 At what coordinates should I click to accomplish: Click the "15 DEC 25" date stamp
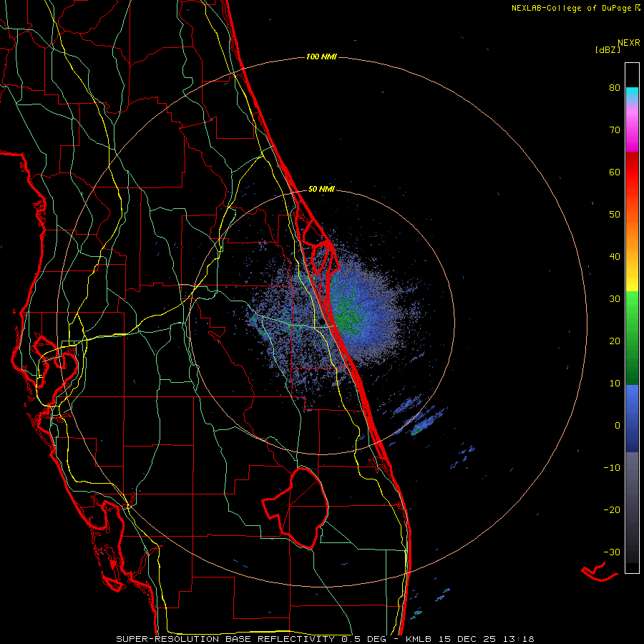coord(467,639)
